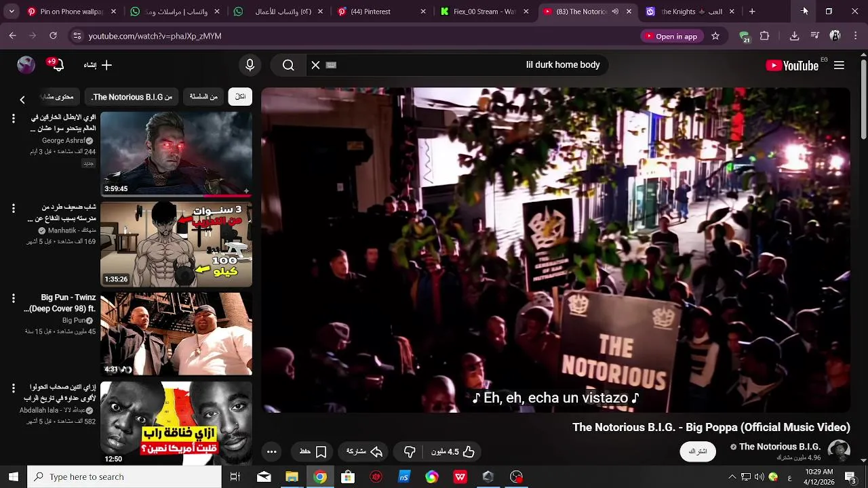This screenshot has width=868, height=488.
Task: View site information icon in address bar
Action: click(77, 36)
